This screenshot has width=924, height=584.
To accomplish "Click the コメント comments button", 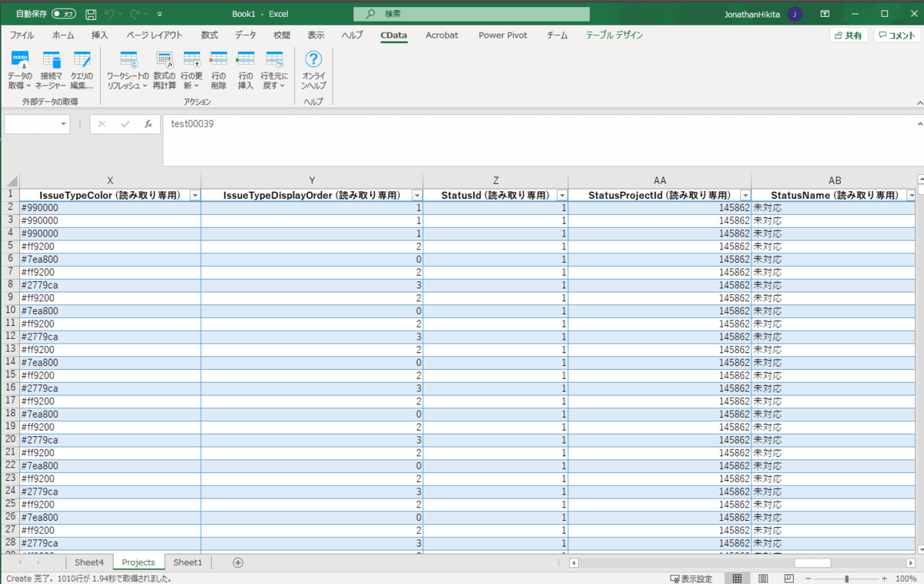I will click(896, 35).
